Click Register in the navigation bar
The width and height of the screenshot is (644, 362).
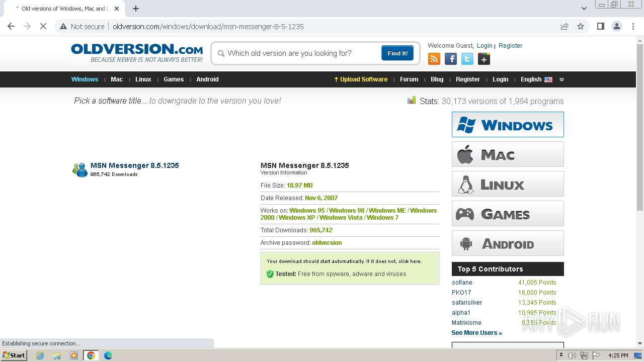(468, 79)
